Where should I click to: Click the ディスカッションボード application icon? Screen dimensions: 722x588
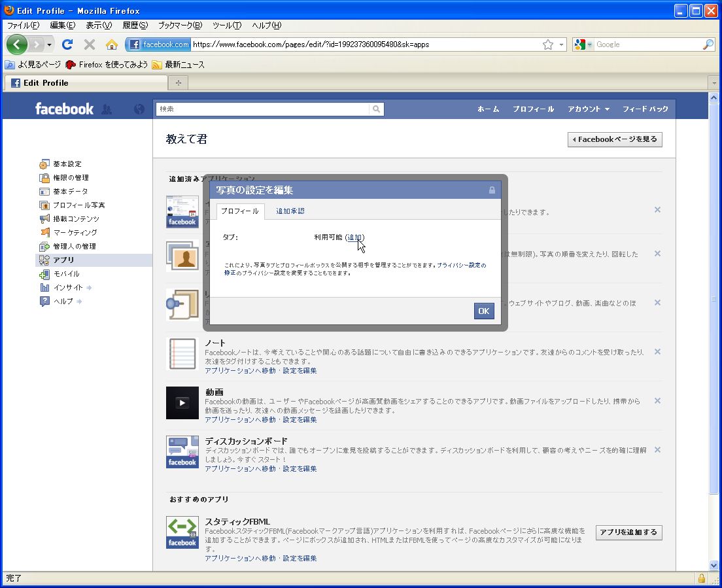pos(182,452)
